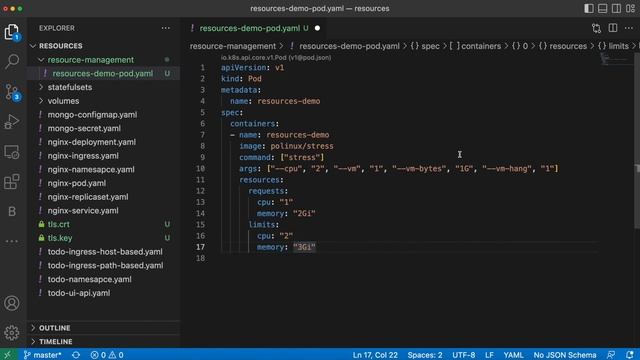The width and height of the screenshot is (640, 360).
Task: Open notifications bell in status bar
Action: [x=630, y=355]
